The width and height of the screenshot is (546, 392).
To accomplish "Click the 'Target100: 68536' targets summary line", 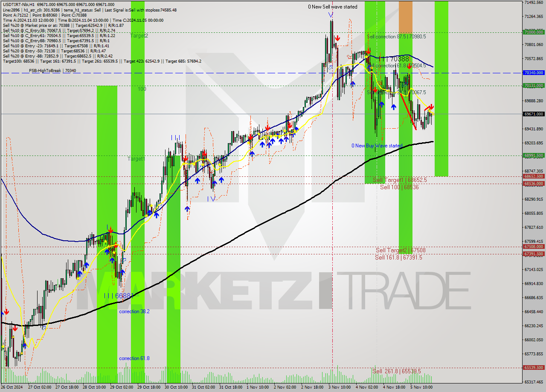I will coord(102,61).
